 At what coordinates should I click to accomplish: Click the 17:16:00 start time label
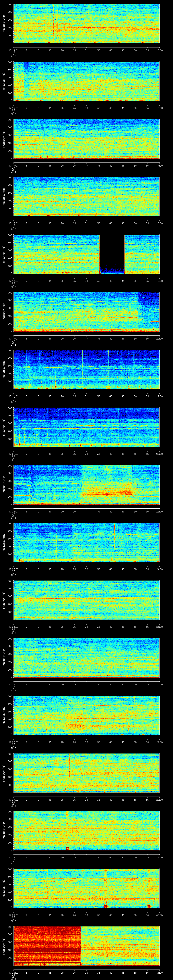(13, 166)
